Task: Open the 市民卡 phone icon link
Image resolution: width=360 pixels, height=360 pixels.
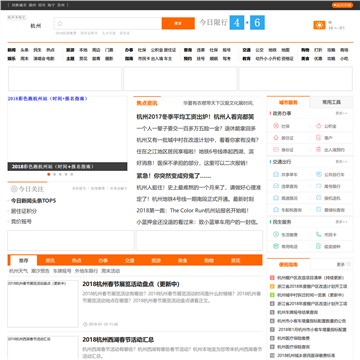Action: [x=319, y=234]
